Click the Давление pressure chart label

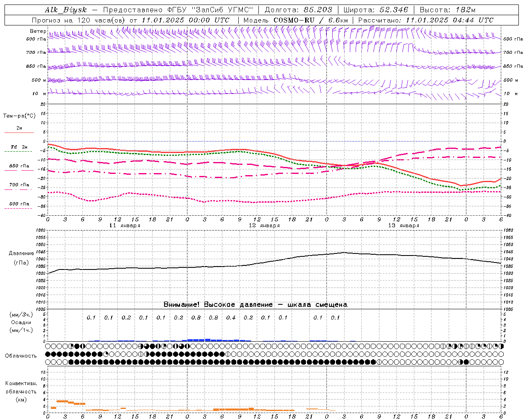(21, 253)
